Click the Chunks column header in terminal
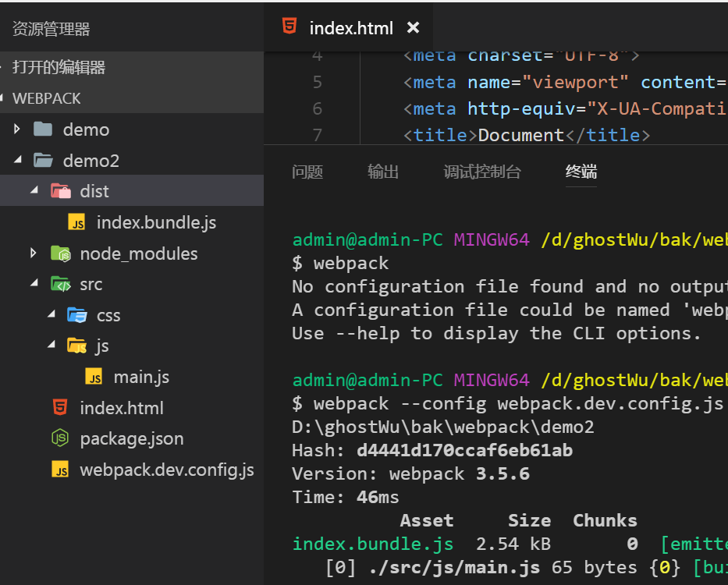This screenshot has height=585, width=728. tap(605, 520)
